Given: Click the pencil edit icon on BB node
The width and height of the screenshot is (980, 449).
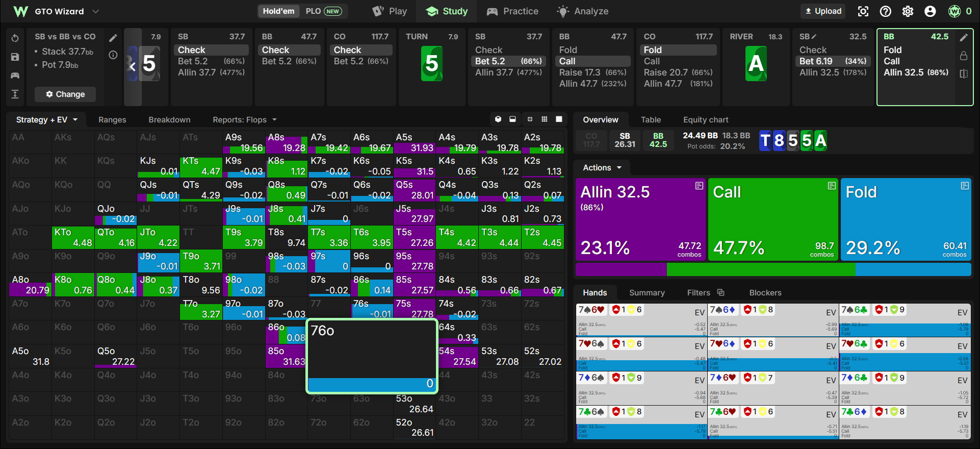Looking at the screenshot, I should (964, 37).
